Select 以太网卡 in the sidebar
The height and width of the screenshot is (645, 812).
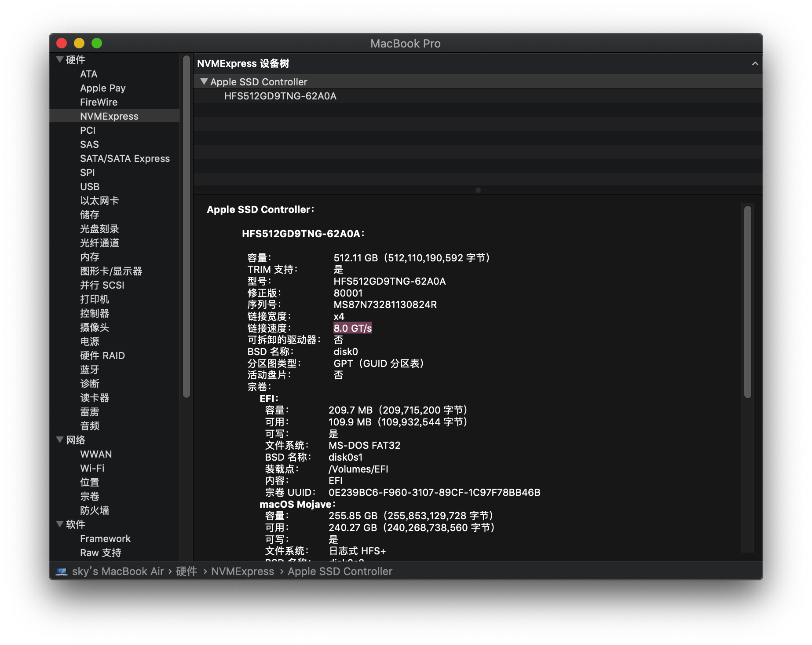[x=99, y=201]
